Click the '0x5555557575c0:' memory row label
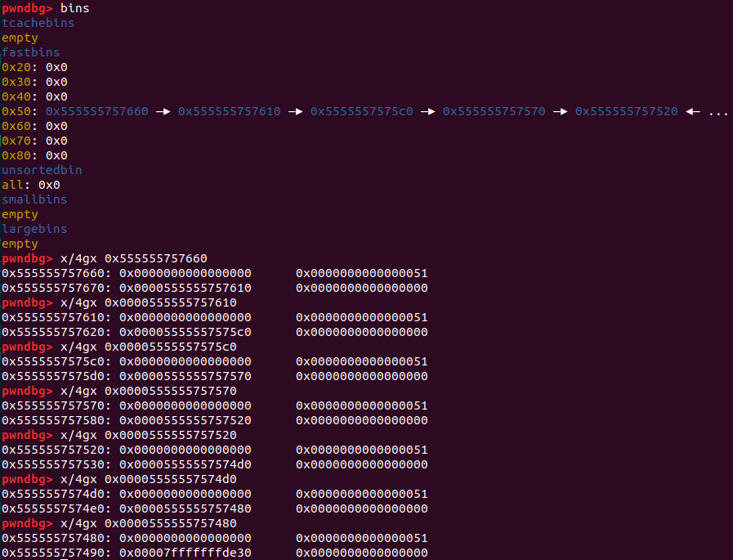Viewport: 733px width, 560px height. click(x=56, y=361)
